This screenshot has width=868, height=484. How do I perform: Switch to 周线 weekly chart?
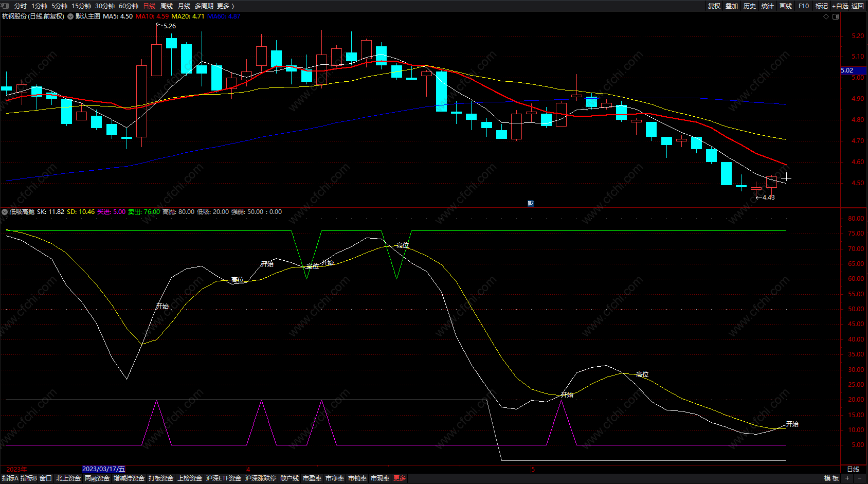tap(167, 6)
